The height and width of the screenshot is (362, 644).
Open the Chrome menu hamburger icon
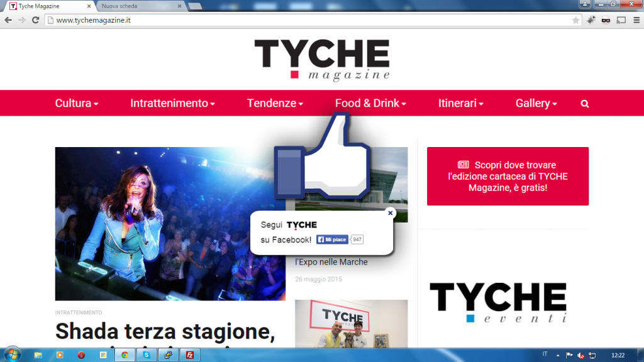(x=636, y=20)
